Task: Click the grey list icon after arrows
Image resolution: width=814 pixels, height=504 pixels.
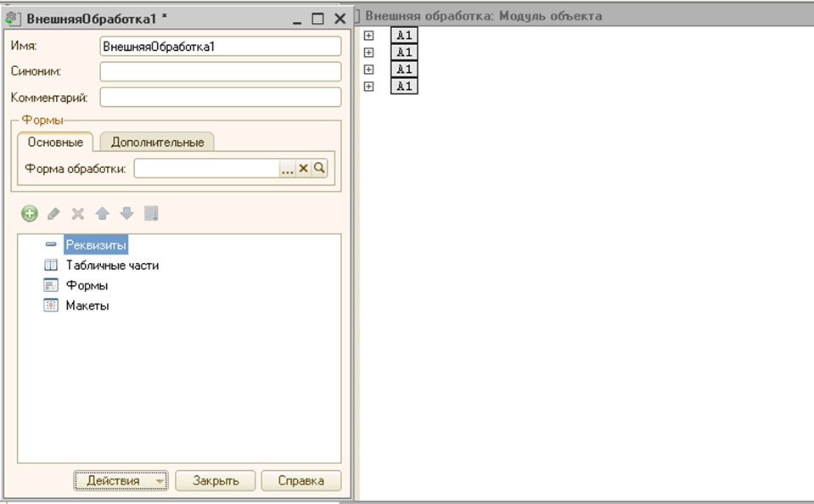Action: point(151,213)
